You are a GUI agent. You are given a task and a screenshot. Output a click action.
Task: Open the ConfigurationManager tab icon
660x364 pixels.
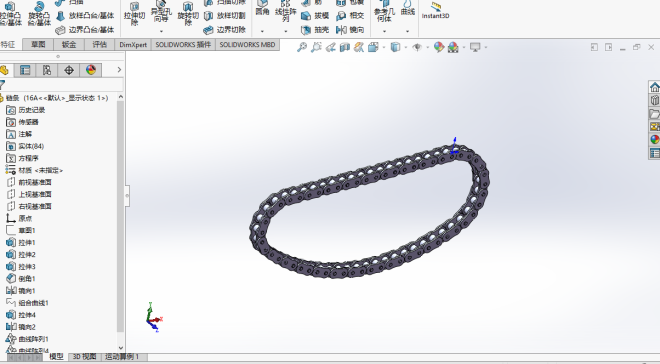point(47,70)
